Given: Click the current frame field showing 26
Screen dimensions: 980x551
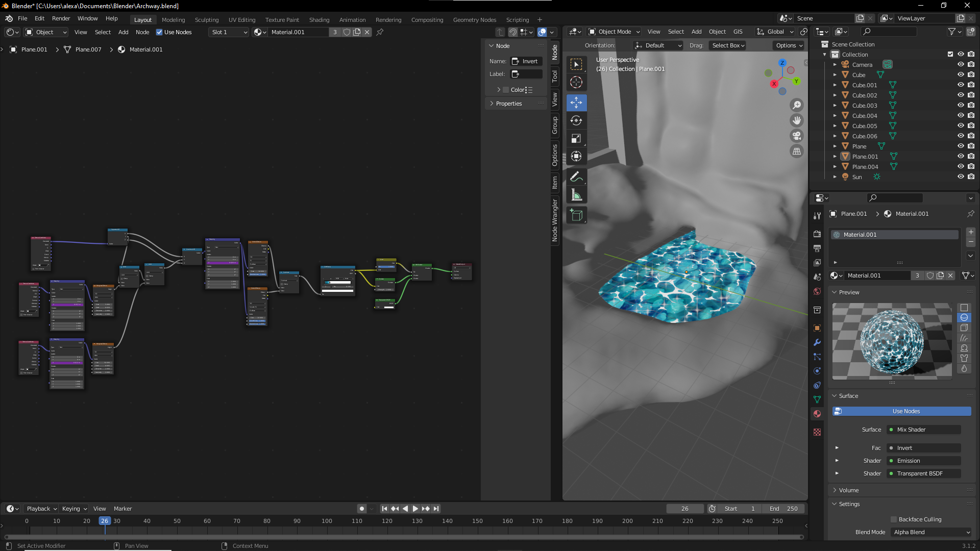Looking at the screenshot, I should (x=684, y=509).
